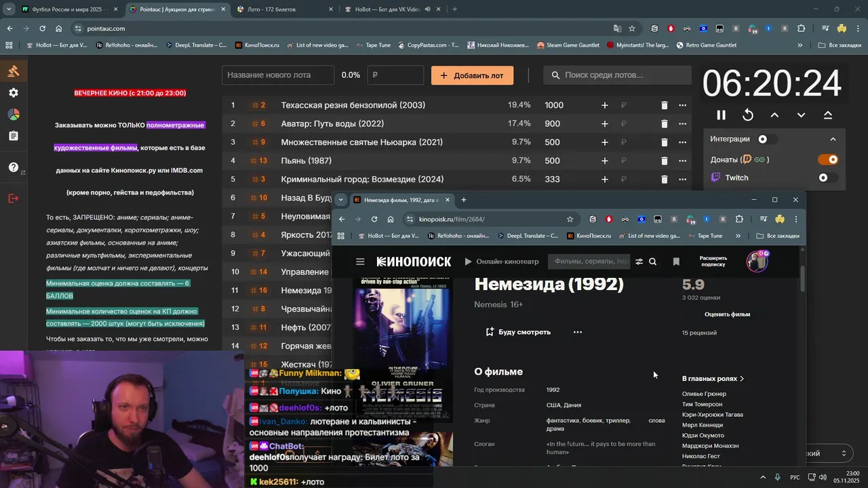The height and width of the screenshot is (488, 868).
Task: Open the help question mark in sidebar
Action: click(14, 167)
